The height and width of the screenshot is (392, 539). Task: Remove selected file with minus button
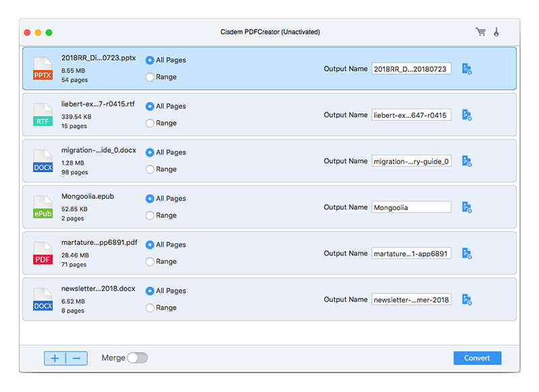[x=77, y=358]
